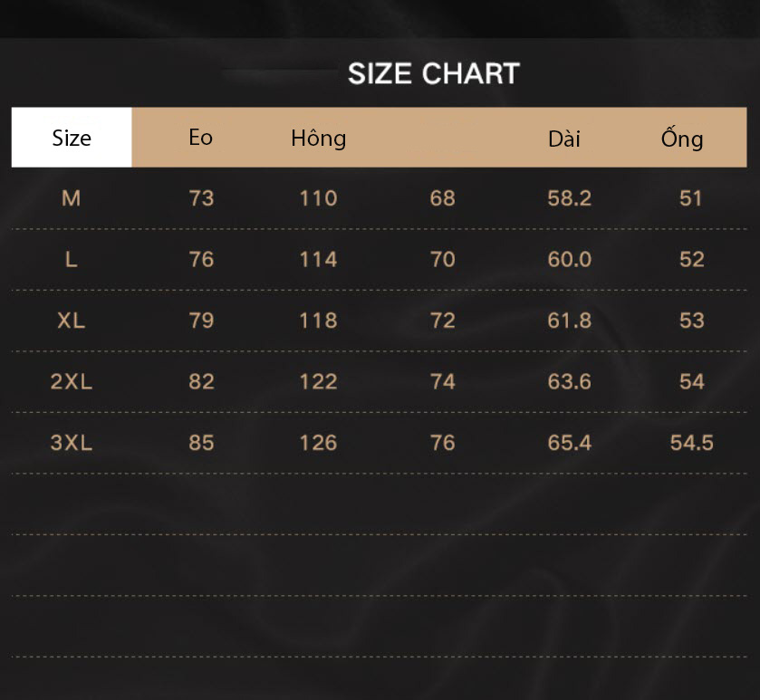This screenshot has width=760, height=700.
Task: Click leg value 54.5 for 3XL
Action: [692, 443]
